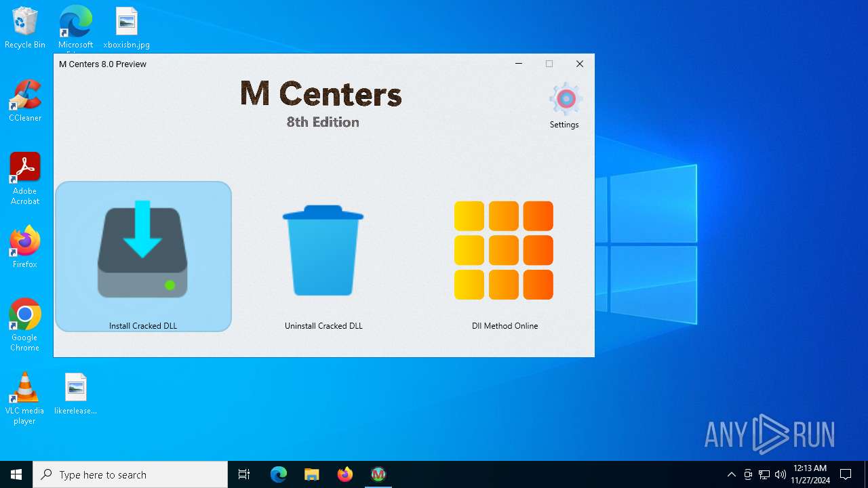Click the taskbar clock showing 12:13 AM
The width and height of the screenshot is (868, 488).
[810, 474]
